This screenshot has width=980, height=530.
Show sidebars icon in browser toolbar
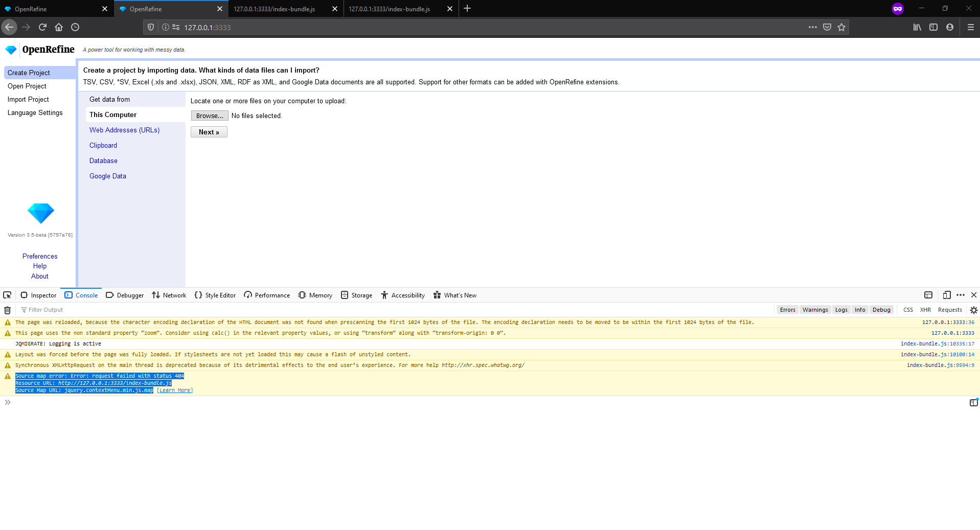pyautogui.click(x=933, y=27)
